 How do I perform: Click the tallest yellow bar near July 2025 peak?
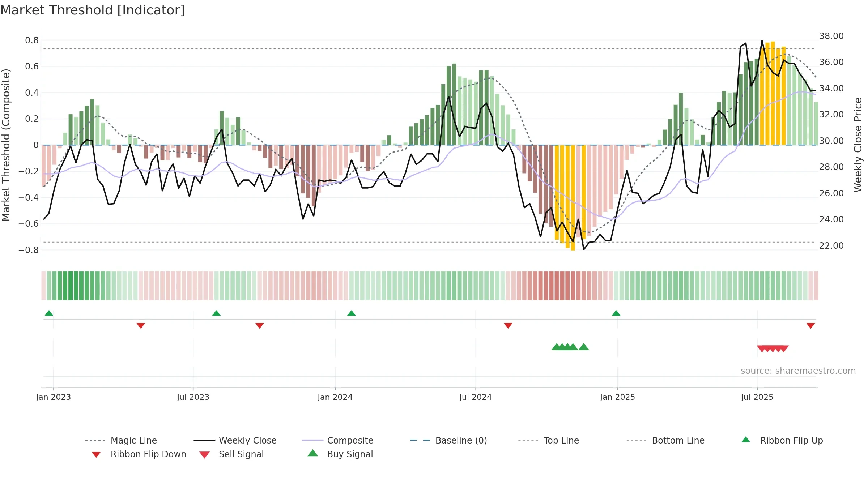[773, 93]
